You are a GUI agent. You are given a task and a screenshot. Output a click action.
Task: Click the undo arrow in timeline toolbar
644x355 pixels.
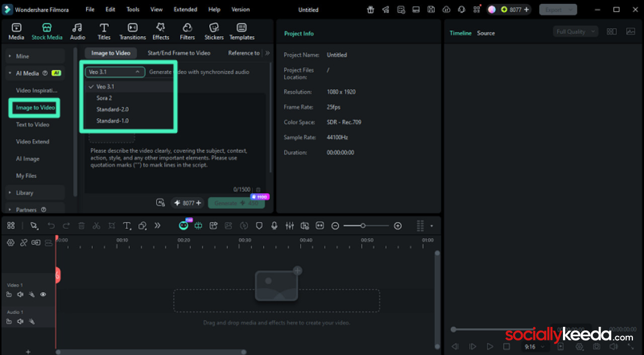point(51,226)
